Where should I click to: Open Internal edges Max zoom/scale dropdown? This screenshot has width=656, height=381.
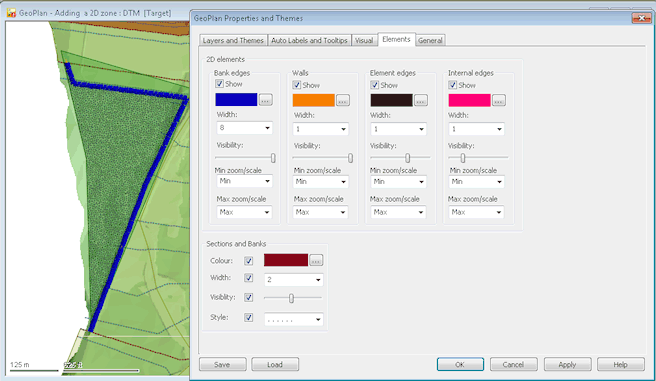476,212
